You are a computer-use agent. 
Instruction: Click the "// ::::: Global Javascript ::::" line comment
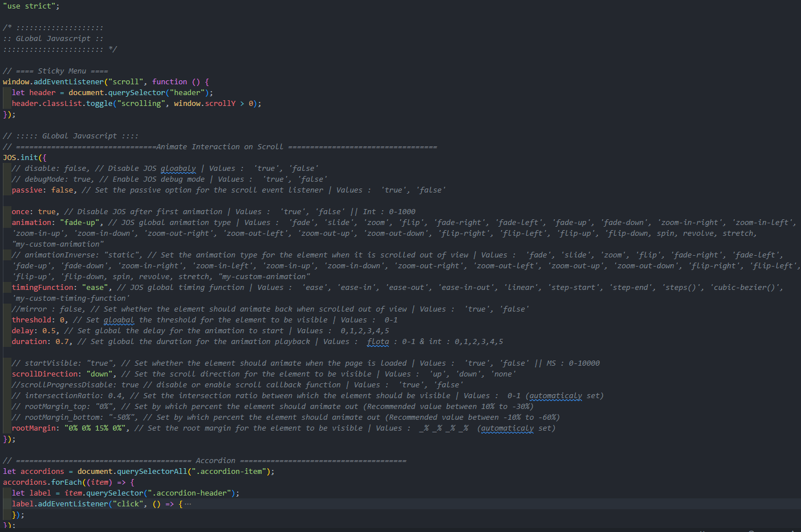(71, 136)
